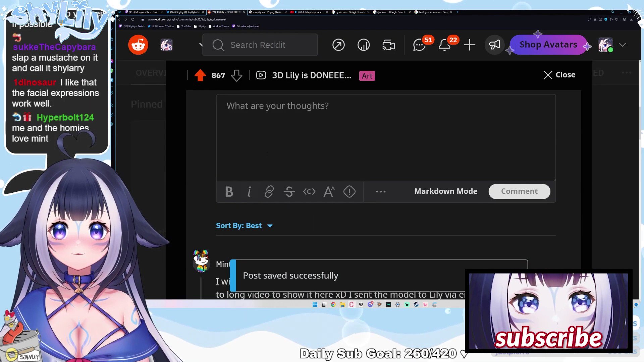This screenshot has height=362, width=644.
Task: Open the YouTube bookmark
Action: click(x=184, y=26)
